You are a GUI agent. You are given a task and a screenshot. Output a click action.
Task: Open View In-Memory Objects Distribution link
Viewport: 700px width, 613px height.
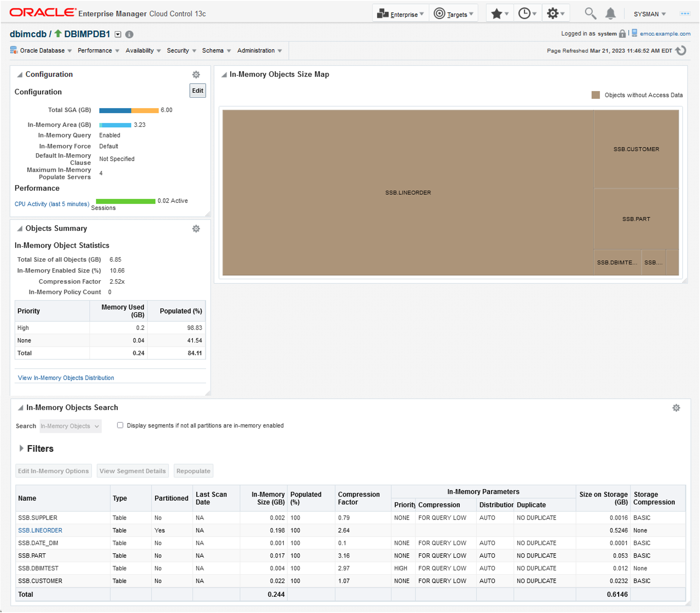pos(66,378)
